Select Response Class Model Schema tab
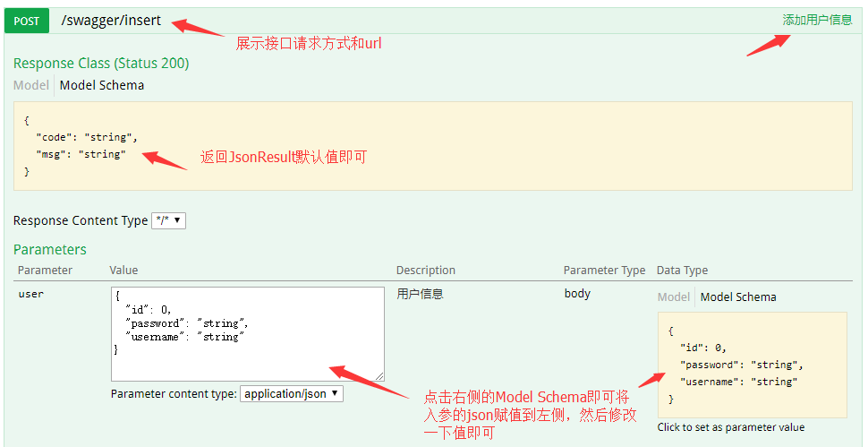The width and height of the screenshot is (868, 447). coord(102,85)
